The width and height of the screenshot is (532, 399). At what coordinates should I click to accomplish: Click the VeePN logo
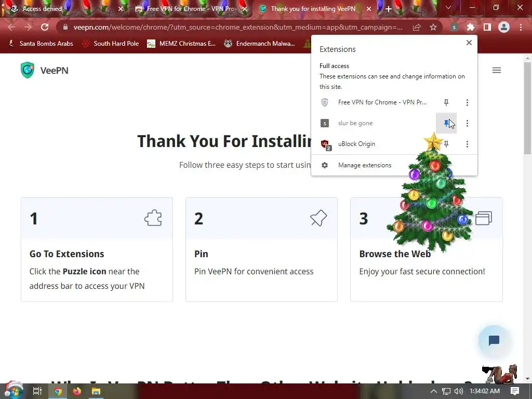pyautogui.click(x=44, y=70)
